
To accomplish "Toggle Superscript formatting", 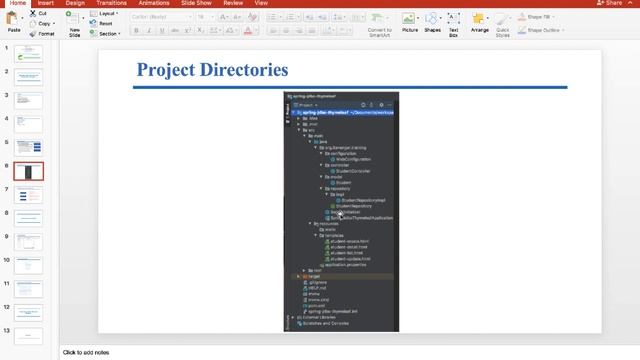I will pyautogui.click(x=188, y=31).
